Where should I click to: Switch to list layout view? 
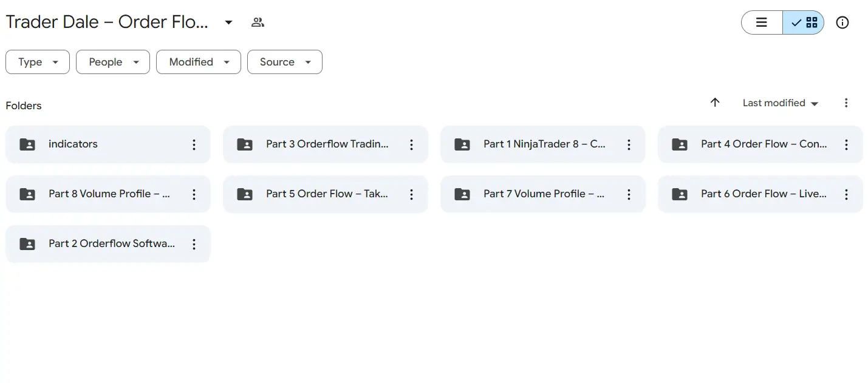click(x=762, y=22)
